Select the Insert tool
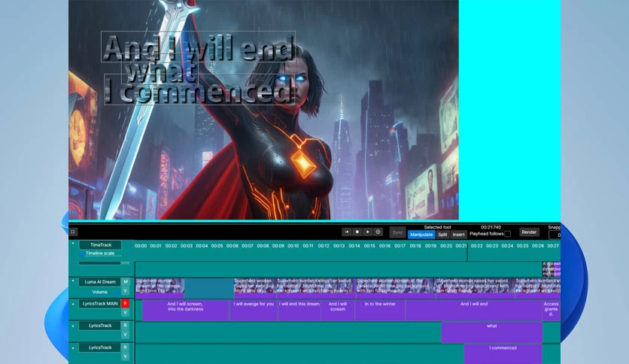Screen dimensions: 629x364 tap(458, 235)
